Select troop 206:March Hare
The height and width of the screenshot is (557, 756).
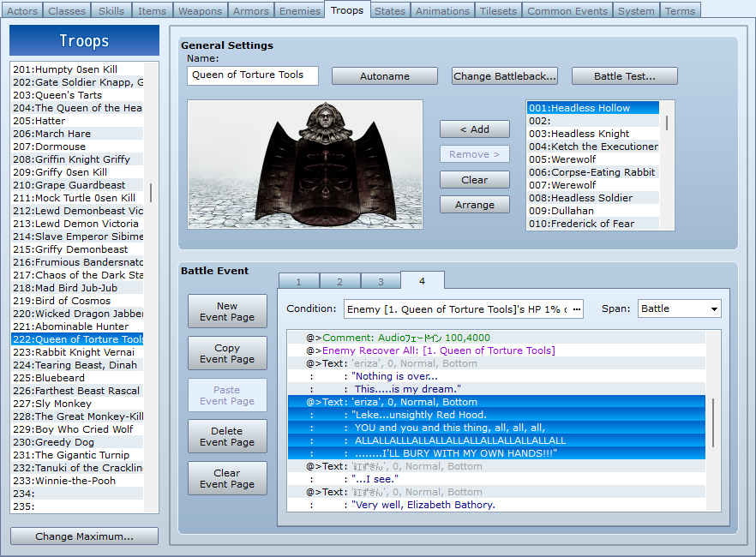[77, 134]
